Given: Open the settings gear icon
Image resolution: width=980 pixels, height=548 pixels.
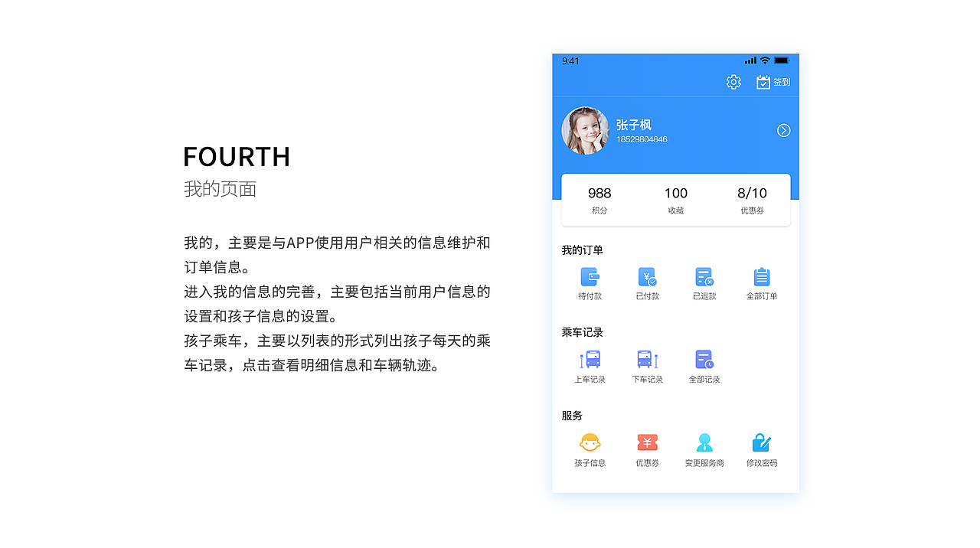Looking at the screenshot, I should click(x=733, y=82).
